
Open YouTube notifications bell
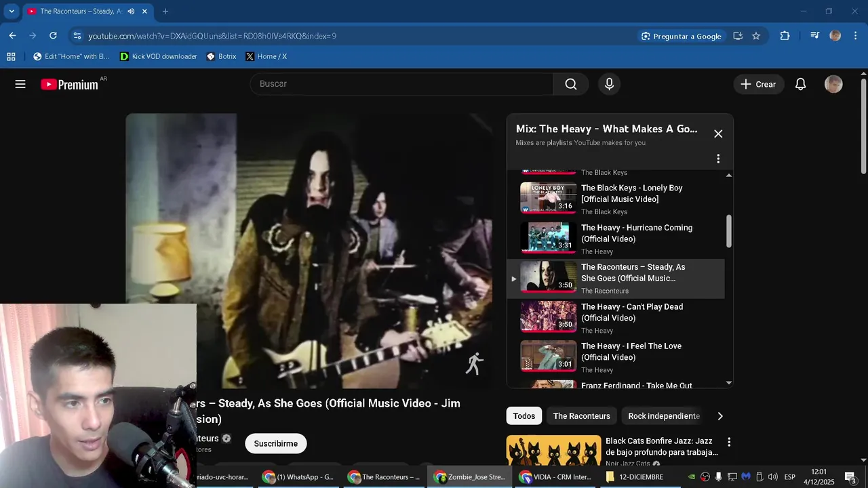pos(800,84)
